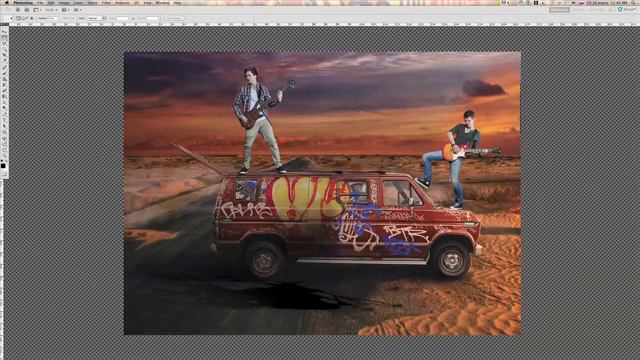Select the Zoom tool in toolbox

point(4,156)
